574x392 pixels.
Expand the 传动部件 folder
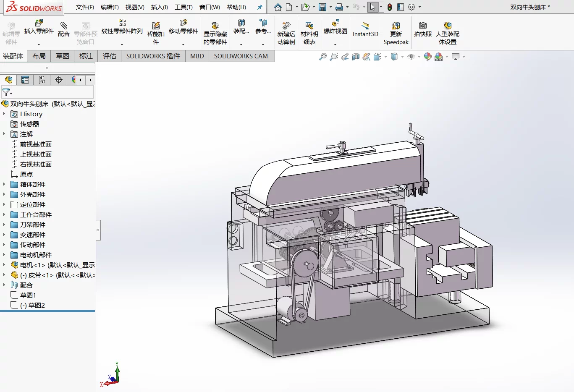pos(4,245)
